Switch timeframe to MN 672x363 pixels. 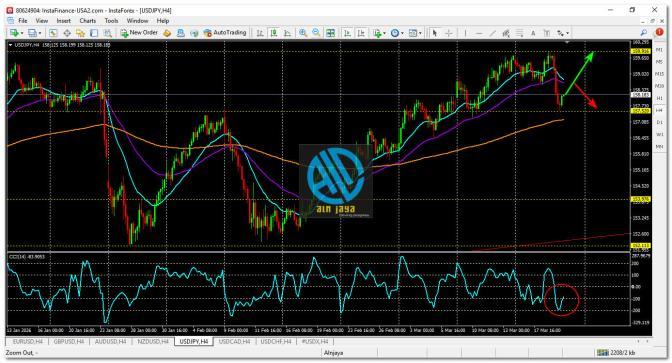659,147
